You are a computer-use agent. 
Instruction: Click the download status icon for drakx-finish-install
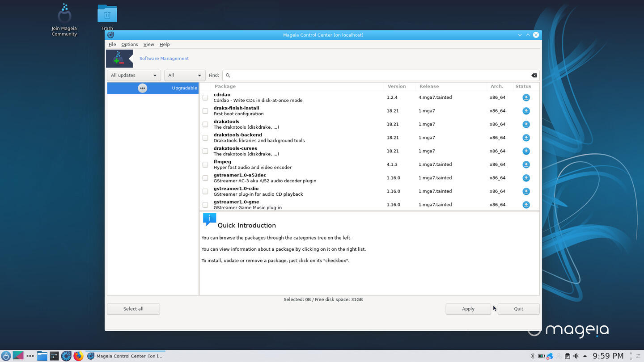point(526,111)
